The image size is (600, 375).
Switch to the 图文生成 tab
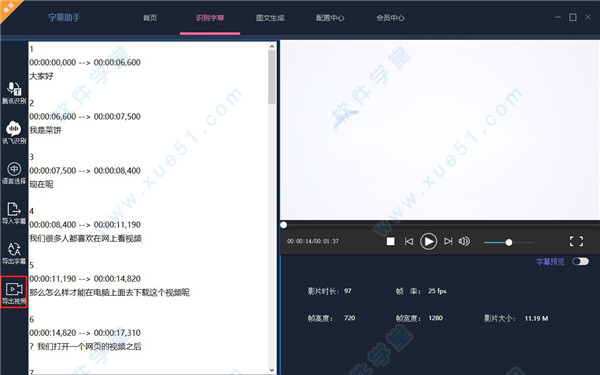pyautogui.click(x=270, y=18)
